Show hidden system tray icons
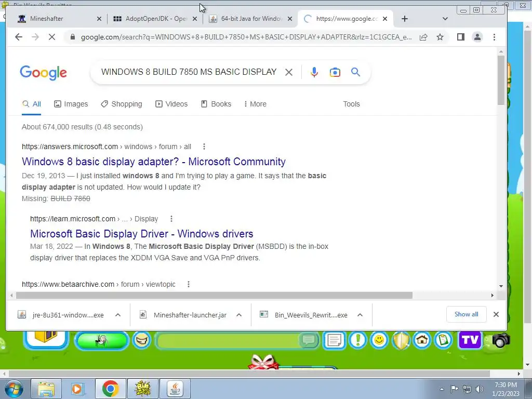Screen dimensions: 532x399 pyautogui.click(x=442, y=389)
